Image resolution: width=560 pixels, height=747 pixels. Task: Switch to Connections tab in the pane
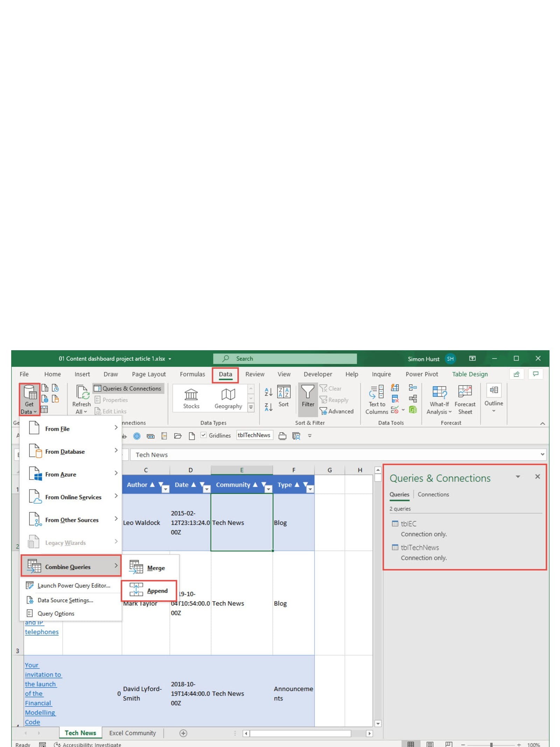point(433,494)
